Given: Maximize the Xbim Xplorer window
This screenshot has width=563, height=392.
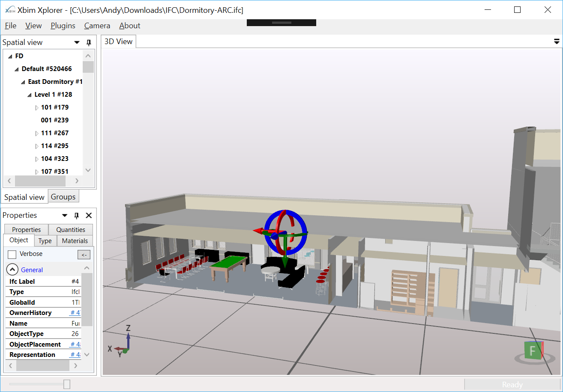Looking at the screenshot, I should (x=517, y=9).
